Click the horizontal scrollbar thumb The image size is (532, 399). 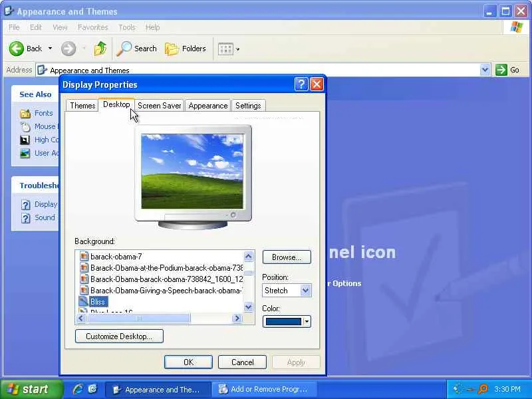pyautogui.click(x=138, y=319)
